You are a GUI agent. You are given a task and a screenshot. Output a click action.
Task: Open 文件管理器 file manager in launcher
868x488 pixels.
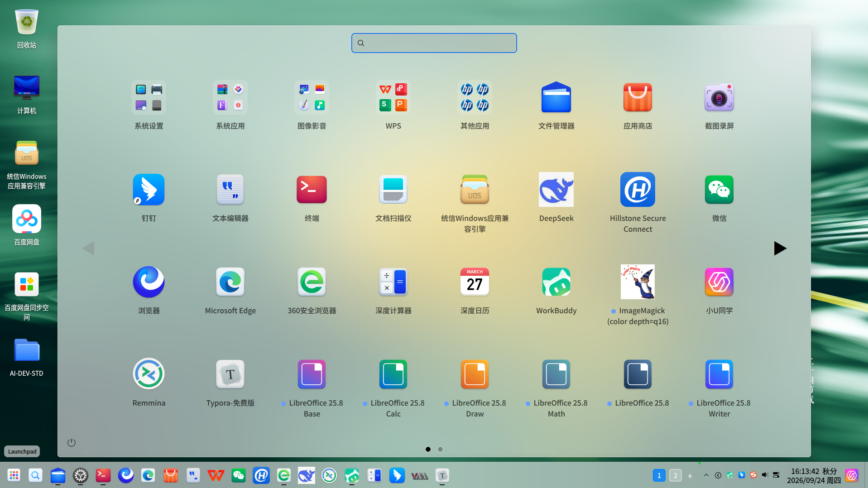pos(556,97)
